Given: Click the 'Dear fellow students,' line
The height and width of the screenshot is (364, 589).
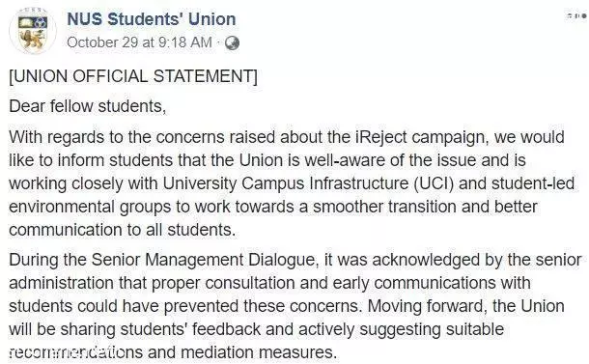Looking at the screenshot, I should click(x=88, y=106).
